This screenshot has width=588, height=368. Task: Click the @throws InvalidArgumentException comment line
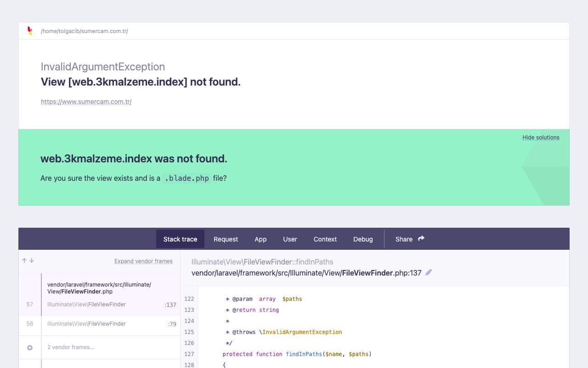tap(284, 332)
